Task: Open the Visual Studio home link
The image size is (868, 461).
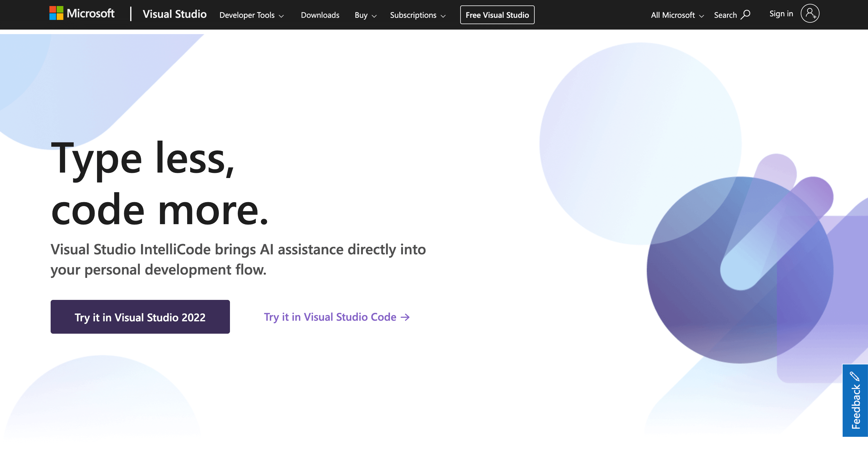Action: point(175,14)
